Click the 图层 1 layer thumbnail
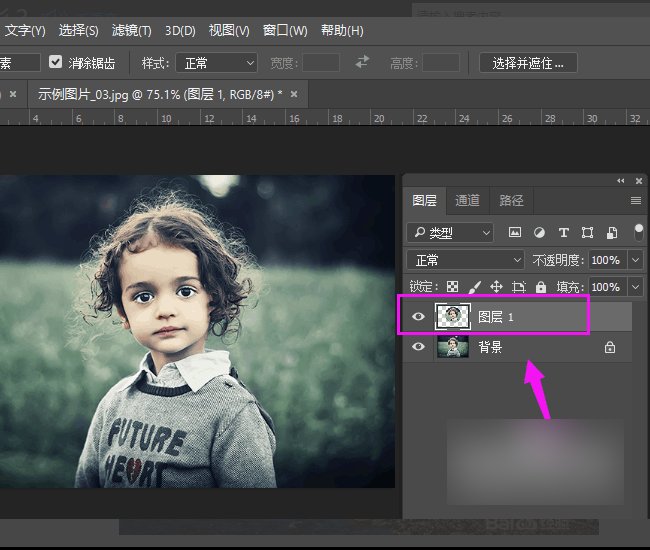Viewport: 650px width, 550px height. [x=453, y=317]
